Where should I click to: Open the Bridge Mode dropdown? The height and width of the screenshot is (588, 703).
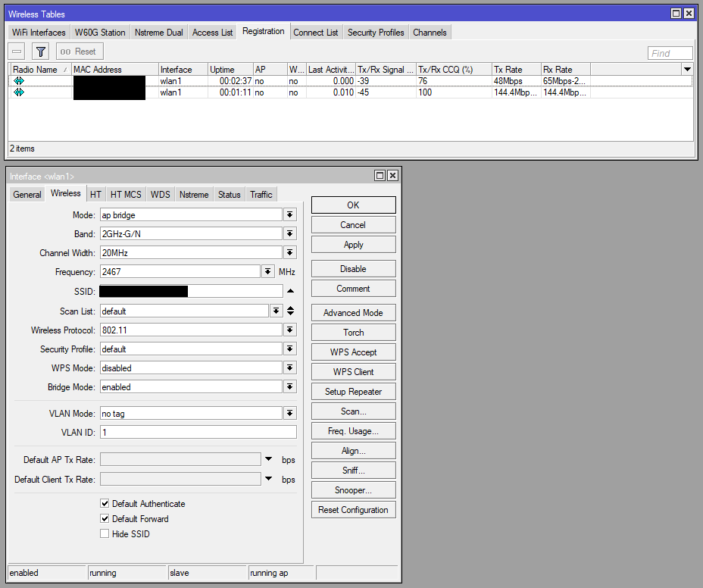(x=290, y=387)
